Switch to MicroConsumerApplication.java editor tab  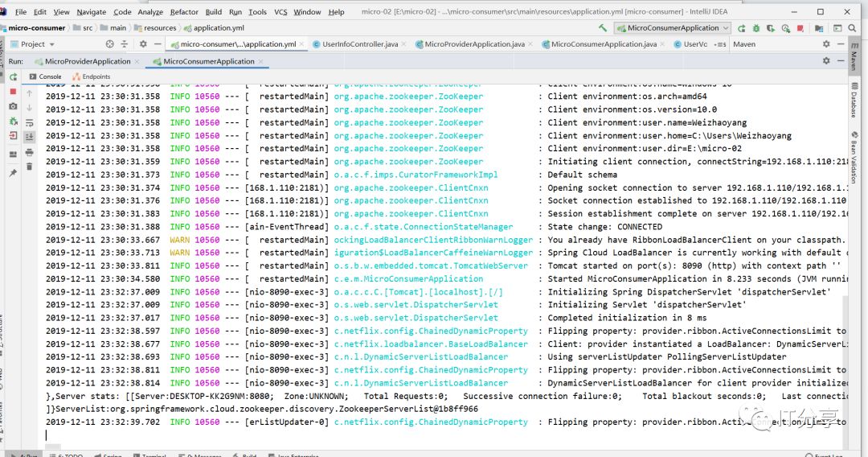(x=604, y=44)
